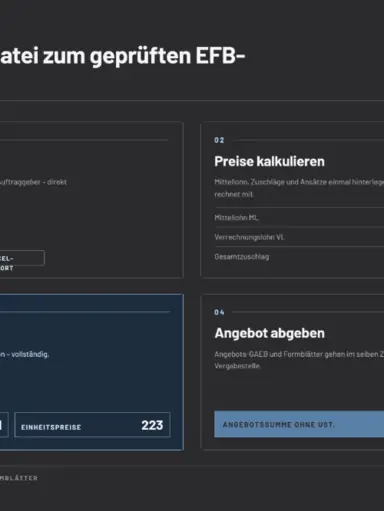The height and width of the screenshot is (511, 384).
Task: Click the description starting 'Angebots-GAEB und Formblätter'
Action: pos(299,360)
